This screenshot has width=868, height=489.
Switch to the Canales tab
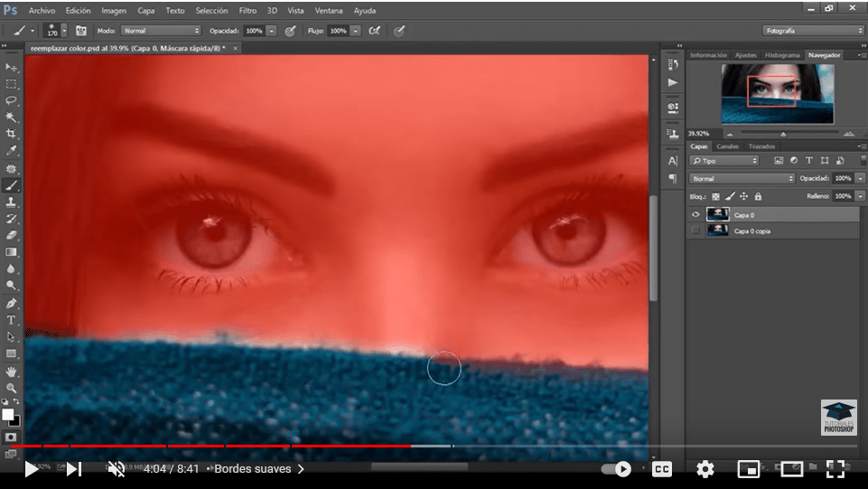726,146
